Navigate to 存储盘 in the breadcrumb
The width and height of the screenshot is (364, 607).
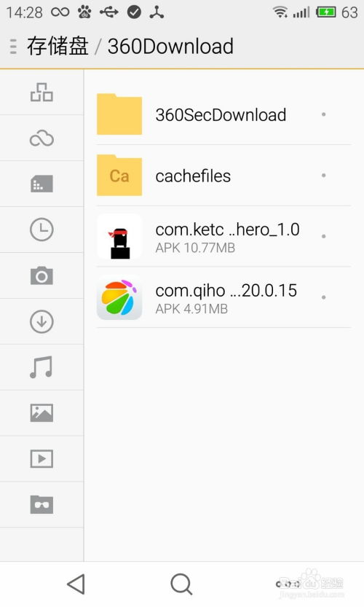click(58, 47)
